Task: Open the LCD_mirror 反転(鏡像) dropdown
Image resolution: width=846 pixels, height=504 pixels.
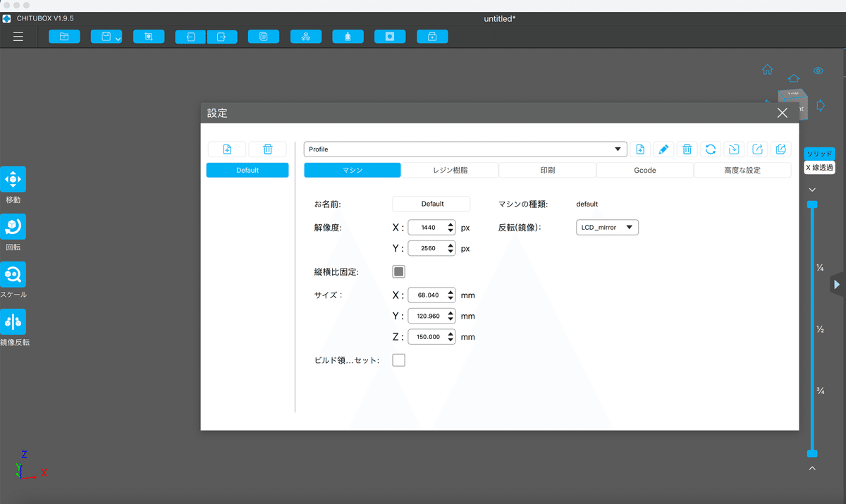Action: (607, 227)
